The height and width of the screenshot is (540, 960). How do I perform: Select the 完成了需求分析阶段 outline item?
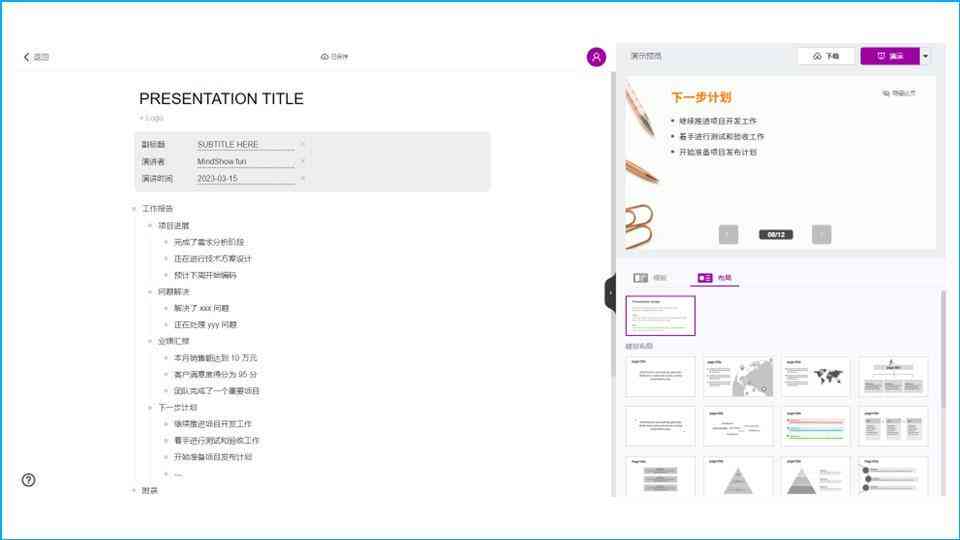(x=209, y=242)
